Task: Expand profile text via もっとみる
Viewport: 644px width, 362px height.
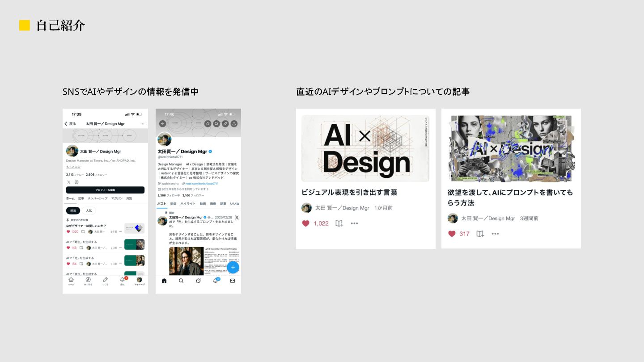Action: coord(73,167)
